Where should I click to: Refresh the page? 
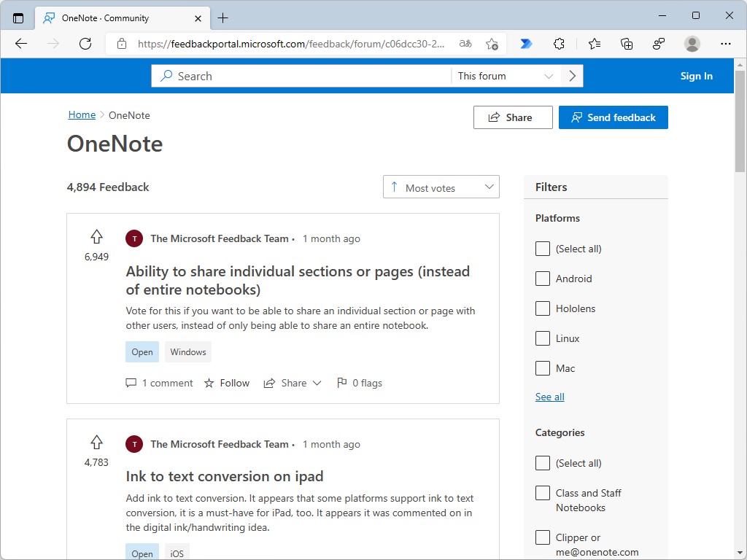(85, 44)
